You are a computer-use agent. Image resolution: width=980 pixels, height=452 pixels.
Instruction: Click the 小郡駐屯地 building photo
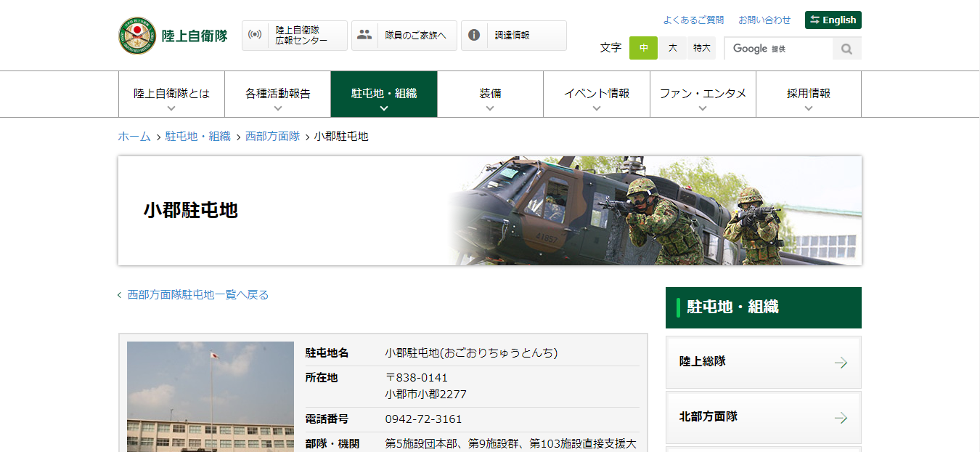point(211,397)
